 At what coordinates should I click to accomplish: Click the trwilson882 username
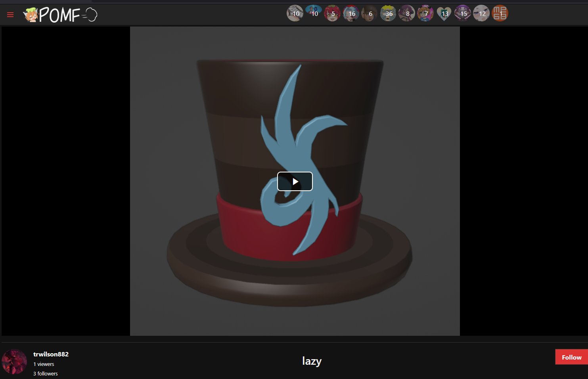tap(51, 354)
